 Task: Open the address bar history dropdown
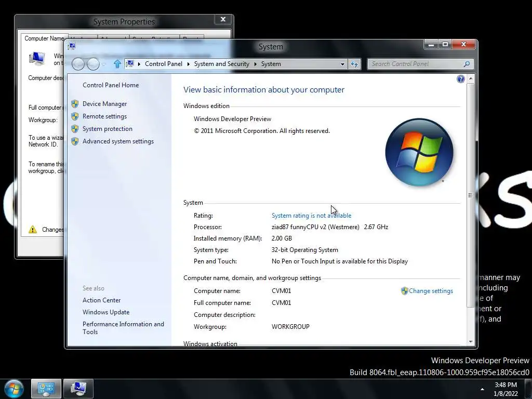(342, 64)
